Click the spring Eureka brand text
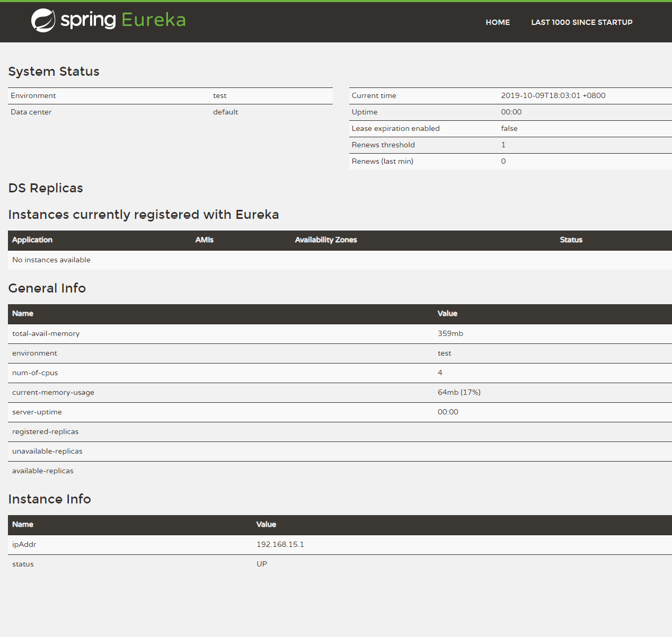This screenshot has width=672, height=637. click(123, 20)
